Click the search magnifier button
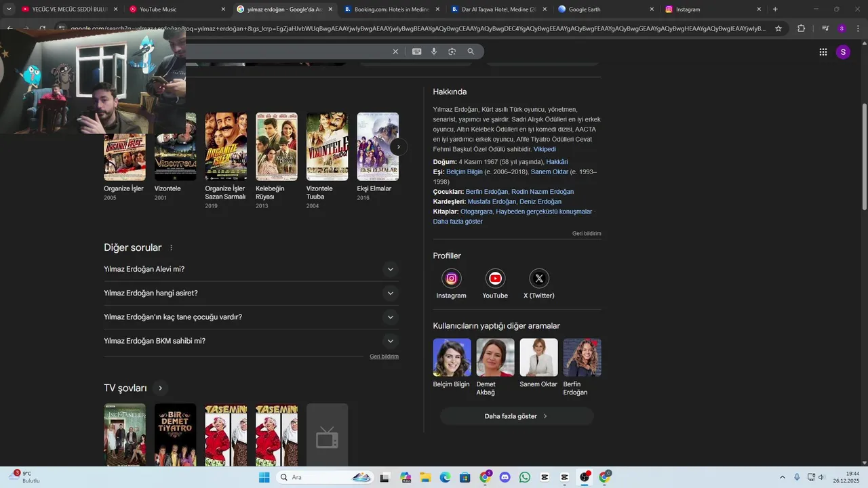 tap(471, 52)
